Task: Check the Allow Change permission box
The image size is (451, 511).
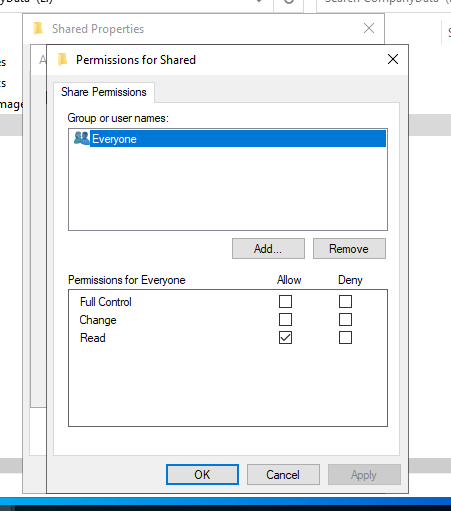Action: (x=285, y=319)
